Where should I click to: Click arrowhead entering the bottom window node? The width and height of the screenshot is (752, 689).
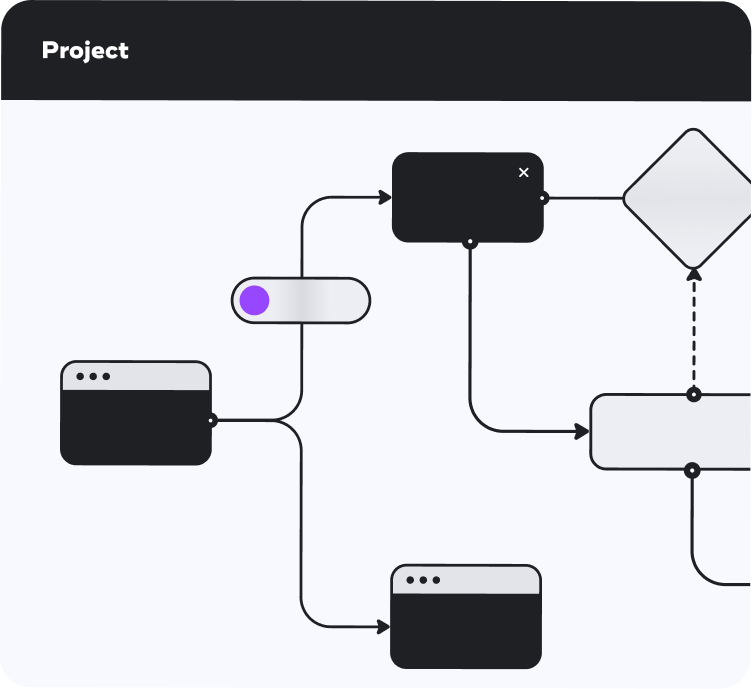(x=383, y=627)
